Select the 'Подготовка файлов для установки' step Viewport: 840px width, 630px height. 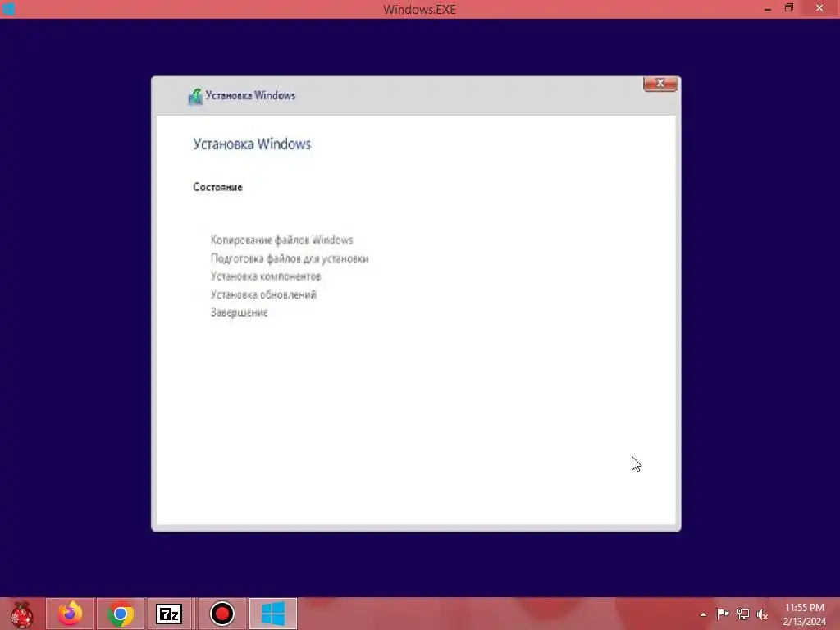[x=290, y=258]
